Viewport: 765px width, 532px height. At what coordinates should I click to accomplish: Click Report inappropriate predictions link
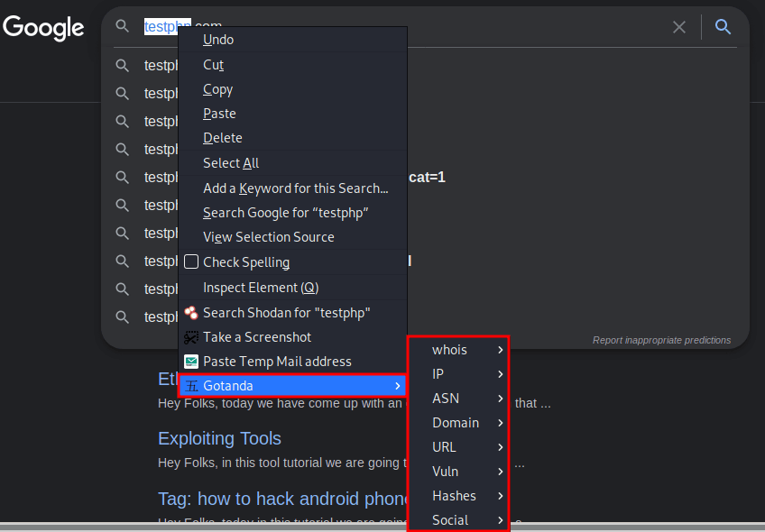[x=661, y=340]
